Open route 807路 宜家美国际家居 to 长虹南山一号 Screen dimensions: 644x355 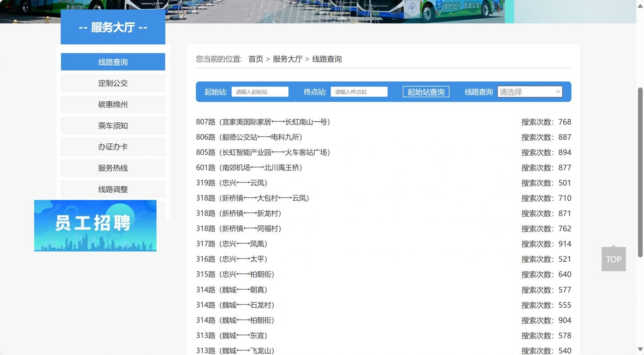click(x=263, y=122)
